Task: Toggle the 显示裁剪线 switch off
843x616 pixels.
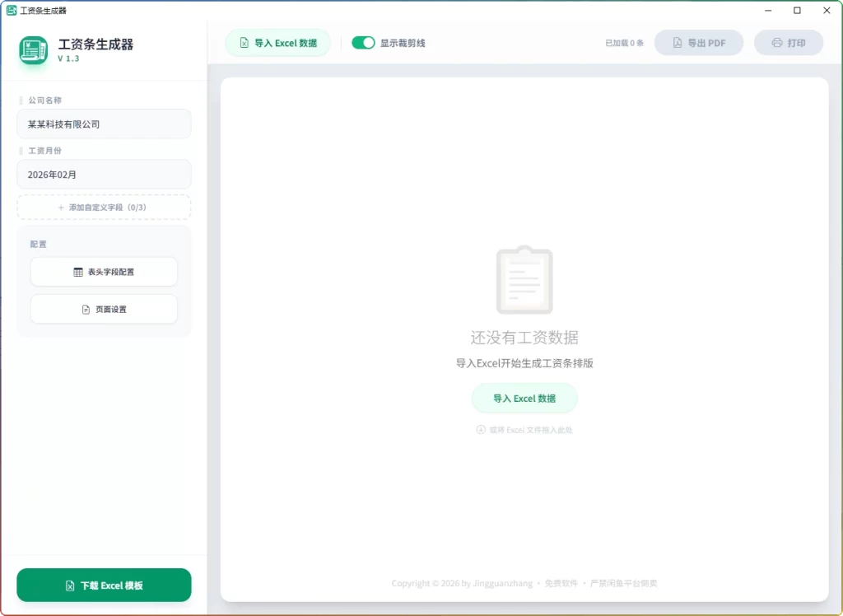Action: coord(362,42)
